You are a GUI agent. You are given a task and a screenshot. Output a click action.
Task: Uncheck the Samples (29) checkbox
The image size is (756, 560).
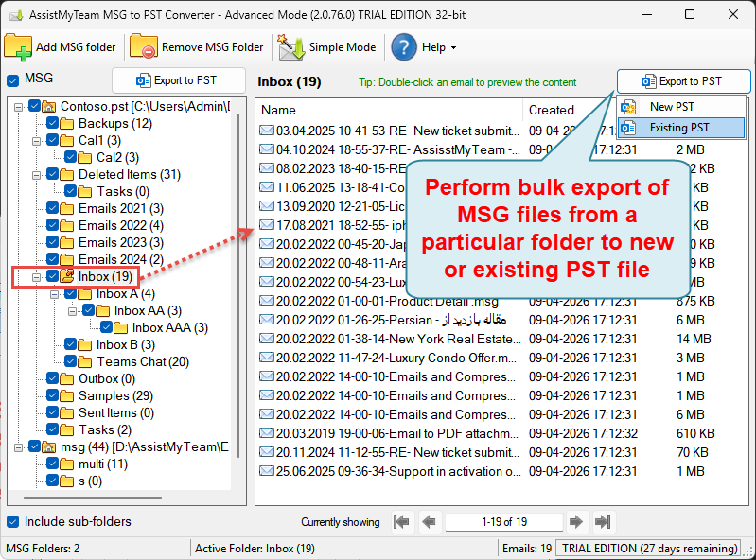tap(52, 395)
